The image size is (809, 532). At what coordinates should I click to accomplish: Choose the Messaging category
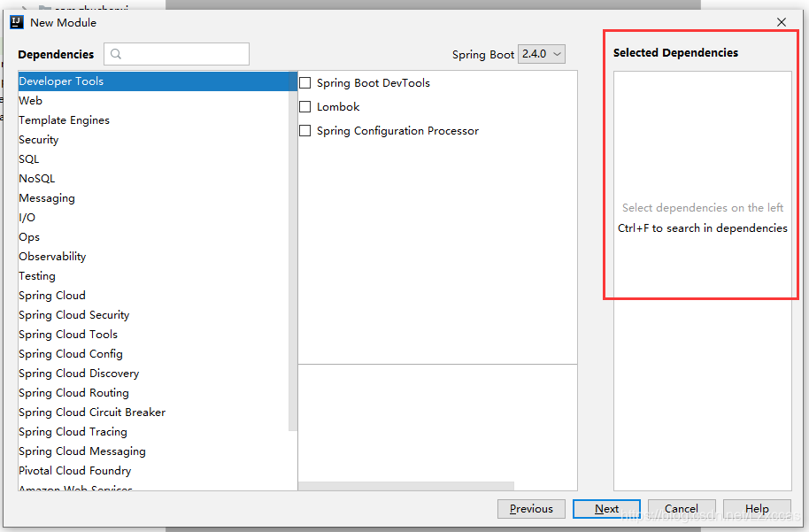[158, 198]
